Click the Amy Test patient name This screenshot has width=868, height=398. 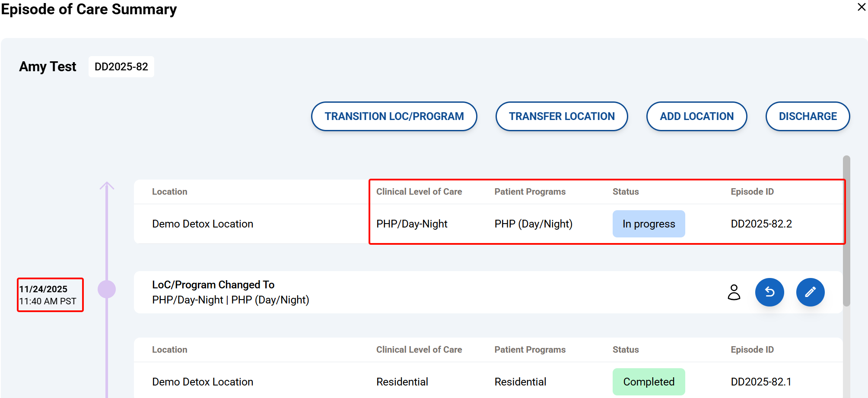(48, 67)
